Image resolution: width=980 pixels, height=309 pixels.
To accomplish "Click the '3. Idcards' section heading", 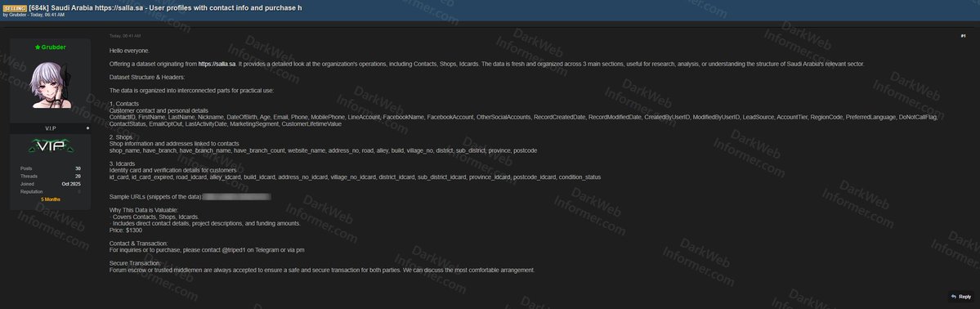I will [123, 163].
